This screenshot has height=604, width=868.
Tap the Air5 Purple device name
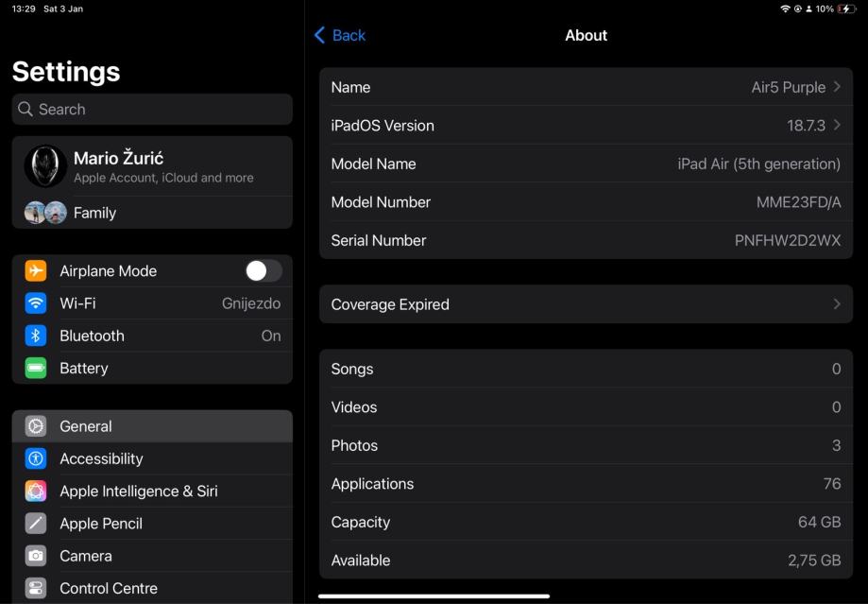(x=789, y=87)
